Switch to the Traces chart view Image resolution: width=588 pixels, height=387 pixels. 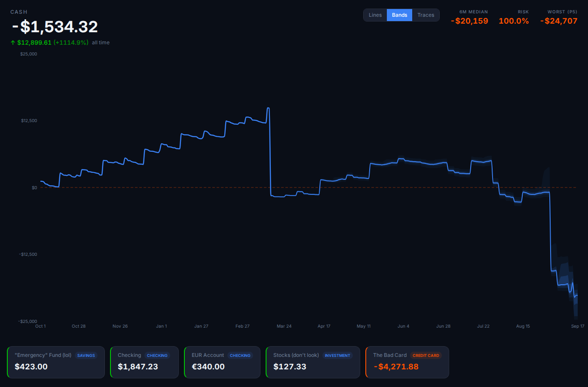click(426, 15)
